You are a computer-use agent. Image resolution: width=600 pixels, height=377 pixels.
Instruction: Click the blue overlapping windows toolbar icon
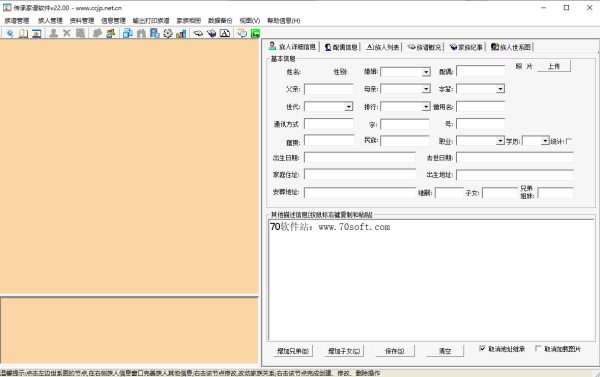pyautogui.click(x=128, y=34)
